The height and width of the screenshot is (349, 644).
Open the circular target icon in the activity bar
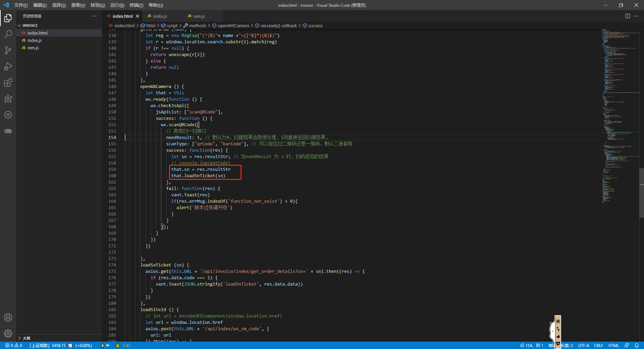[8, 115]
